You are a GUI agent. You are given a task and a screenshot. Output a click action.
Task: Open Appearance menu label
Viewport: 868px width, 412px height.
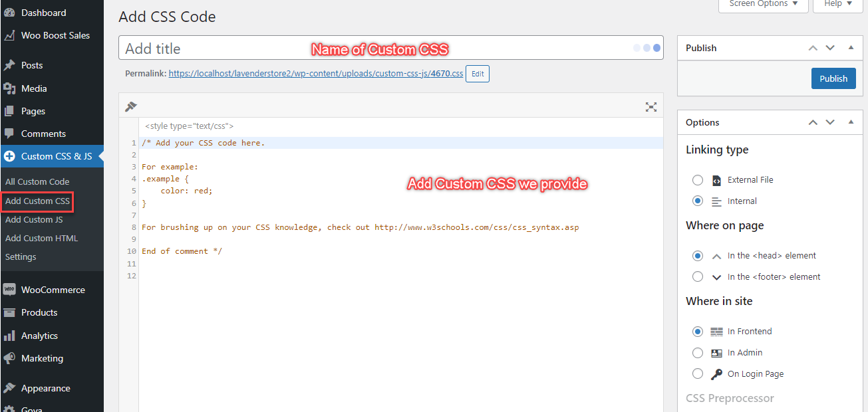pyautogui.click(x=46, y=388)
